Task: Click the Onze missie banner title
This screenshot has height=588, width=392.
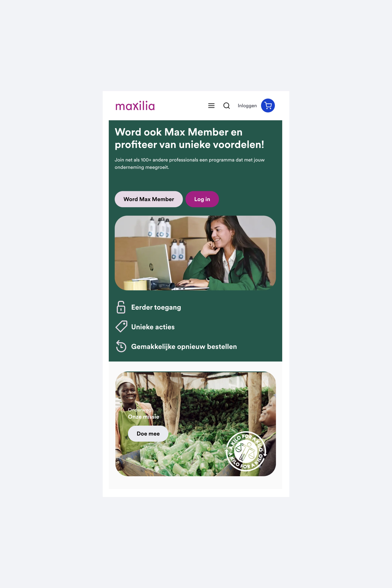Action: (x=143, y=416)
